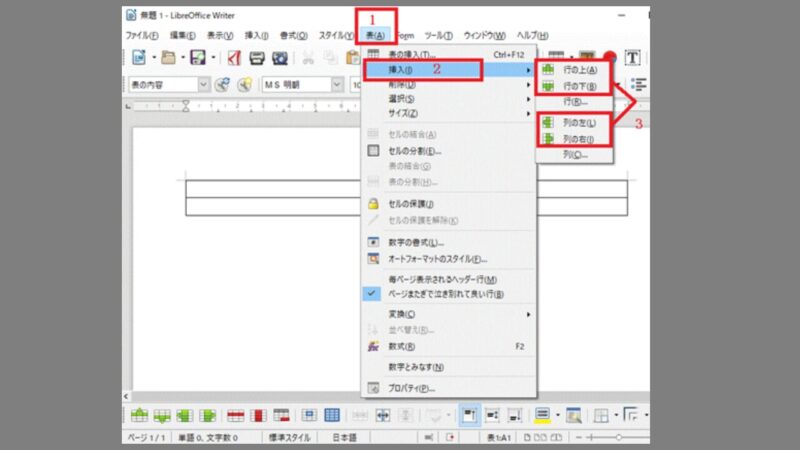The image size is (800, 450).
Task: Click the list formatting icon at right
Action: [638, 84]
